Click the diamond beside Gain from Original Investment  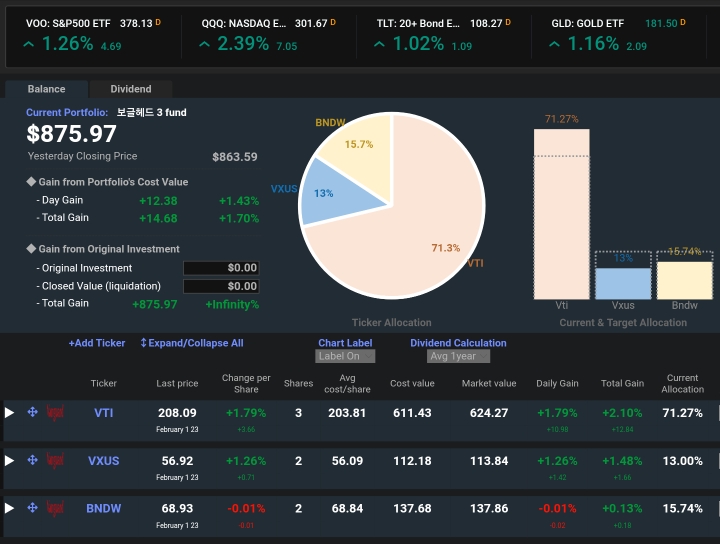coord(31,249)
